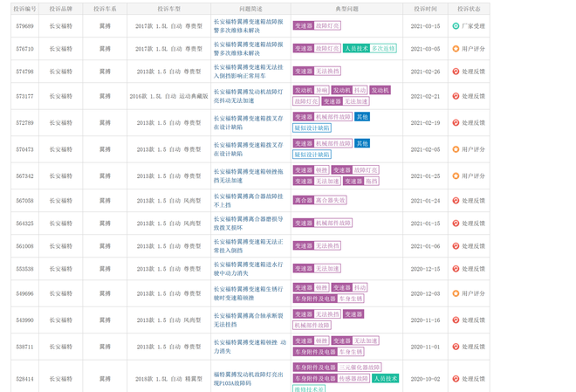Select the 多次返修 tag

click(x=383, y=49)
